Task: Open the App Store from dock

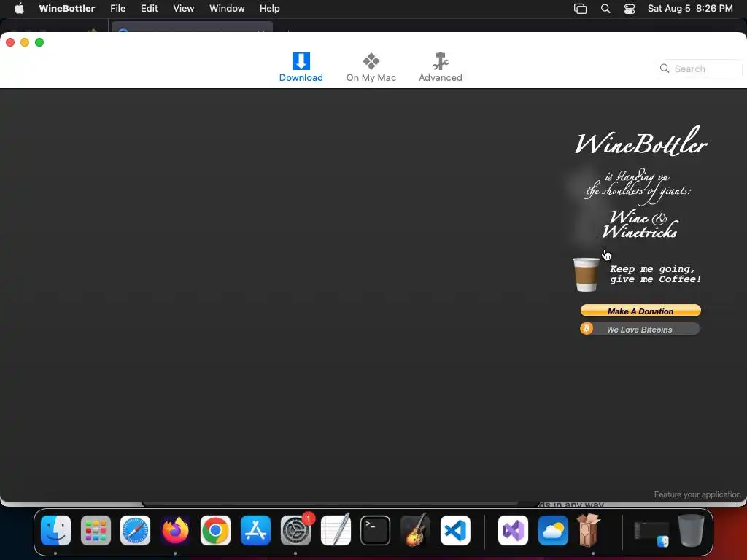Action: (x=255, y=531)
